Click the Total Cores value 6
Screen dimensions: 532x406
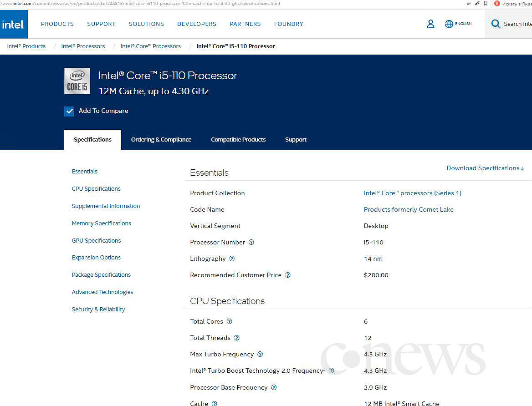pos(366,321)
